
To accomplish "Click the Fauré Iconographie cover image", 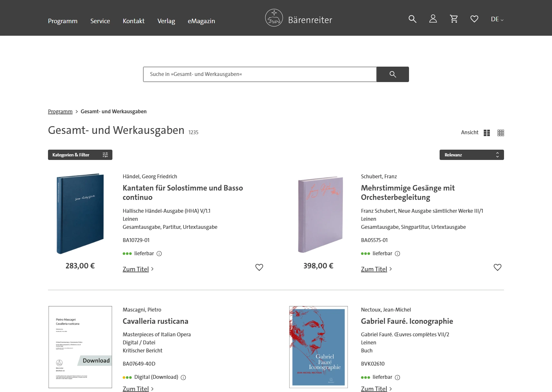I will coord(319,347).
